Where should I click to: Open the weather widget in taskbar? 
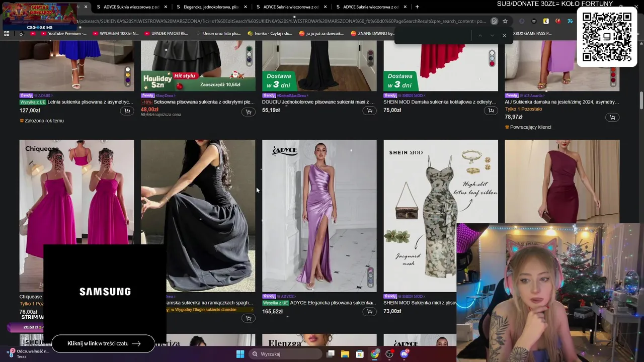coord(29,353)
